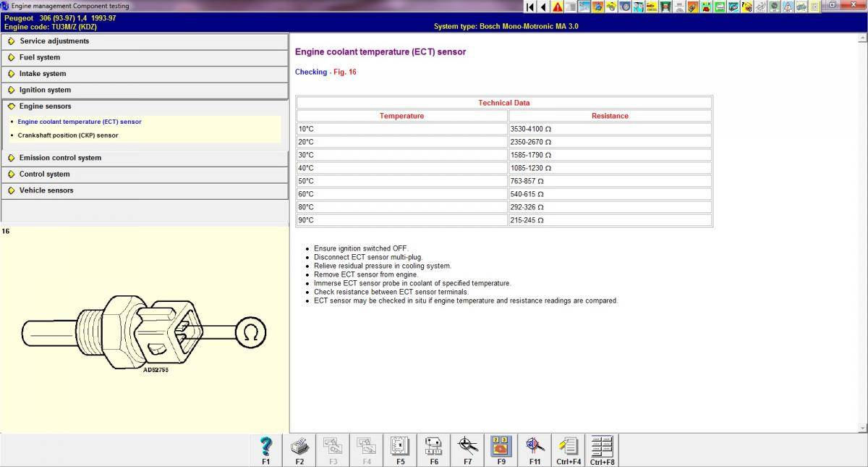Expand the Service adjustments section
Image resolution: width=868 pixels, height=467 pixels.
[x=54, y=41]
